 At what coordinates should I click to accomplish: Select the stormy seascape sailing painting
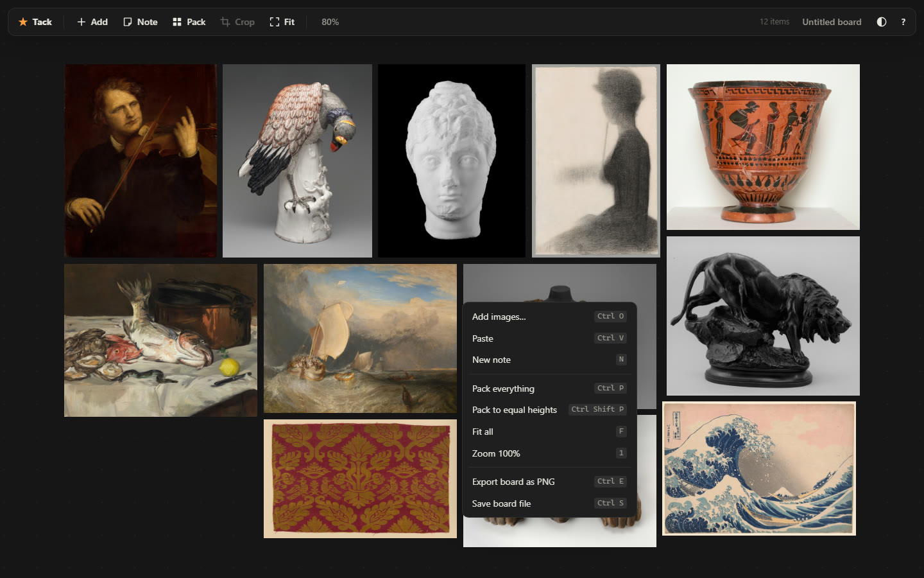pyautogui.click(x=360, y=338)
